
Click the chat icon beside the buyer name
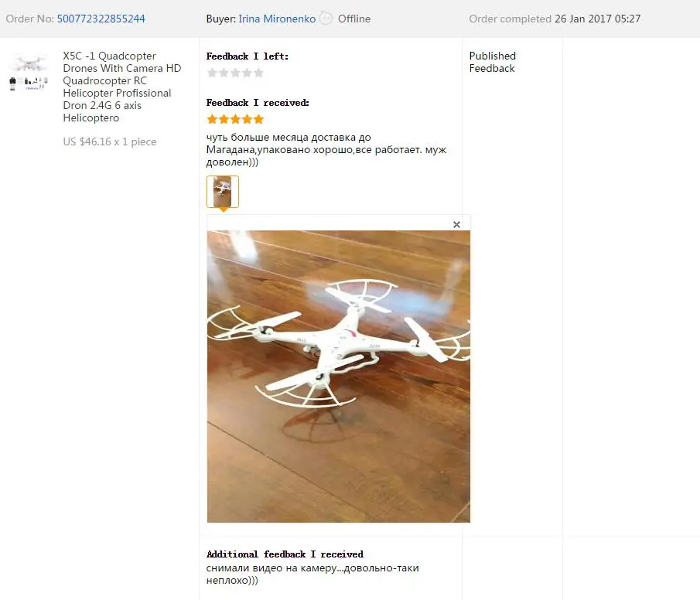pyautogui.click(x=326, y=19)
